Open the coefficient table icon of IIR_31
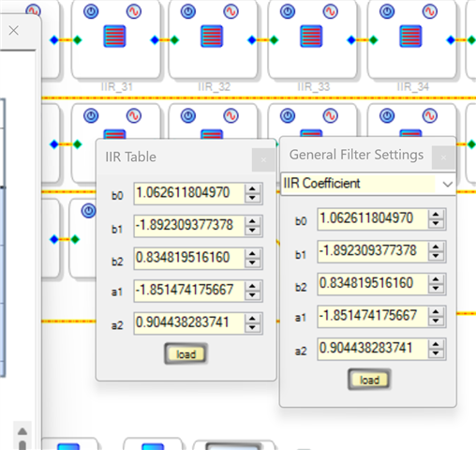 [x=114, y=37]
